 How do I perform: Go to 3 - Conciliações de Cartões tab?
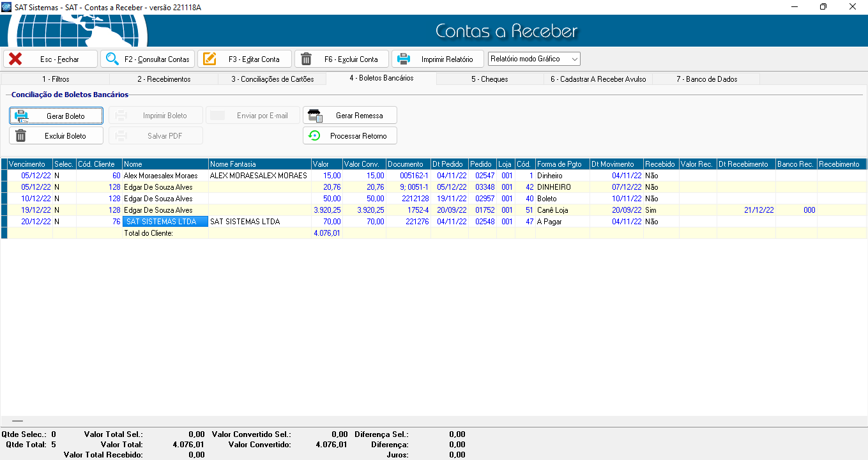click(x=272, y=79)
